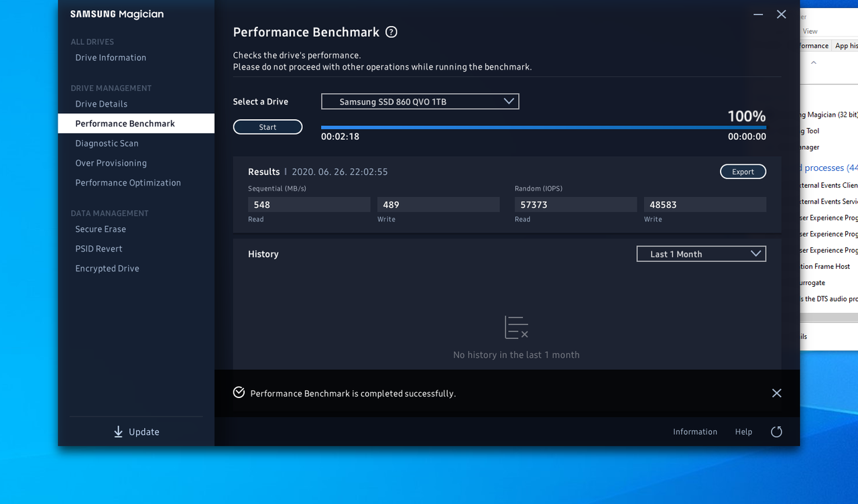Start the performance benchmark
The width and height of the screenshot is (858, 504).
[x=267, y=127]
